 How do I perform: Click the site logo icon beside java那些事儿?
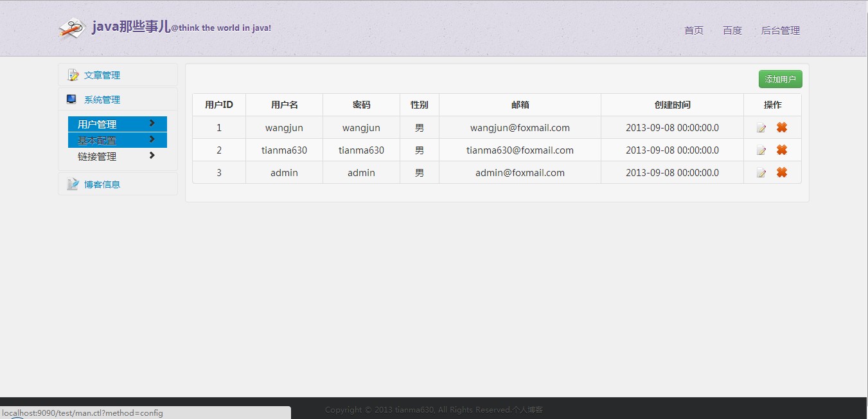(73, 28)
